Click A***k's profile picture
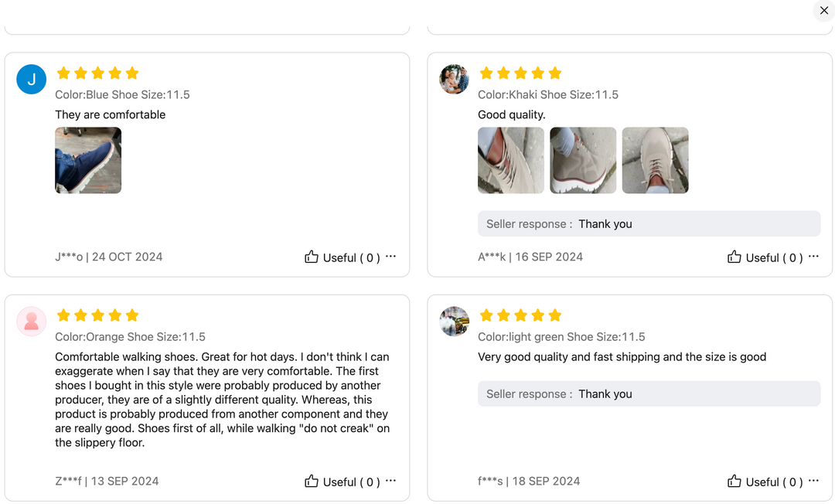The width and height of the screenshot is (835, 504). pos(455,80)
